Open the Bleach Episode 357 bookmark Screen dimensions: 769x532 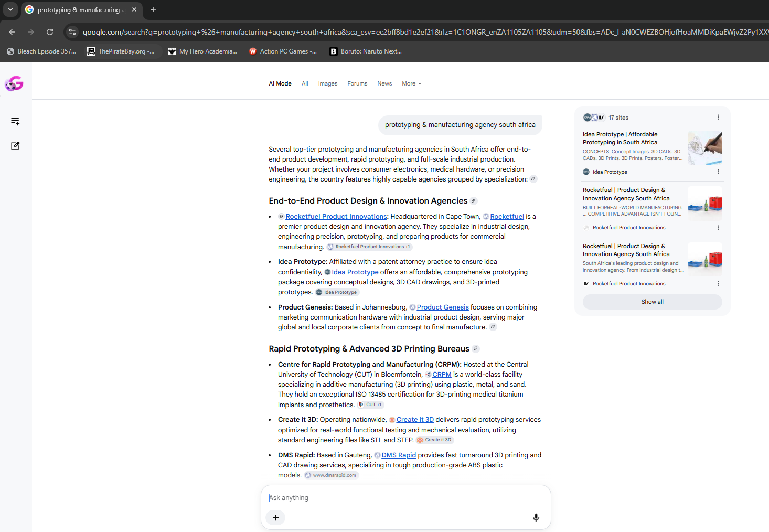tap(41, 51)
